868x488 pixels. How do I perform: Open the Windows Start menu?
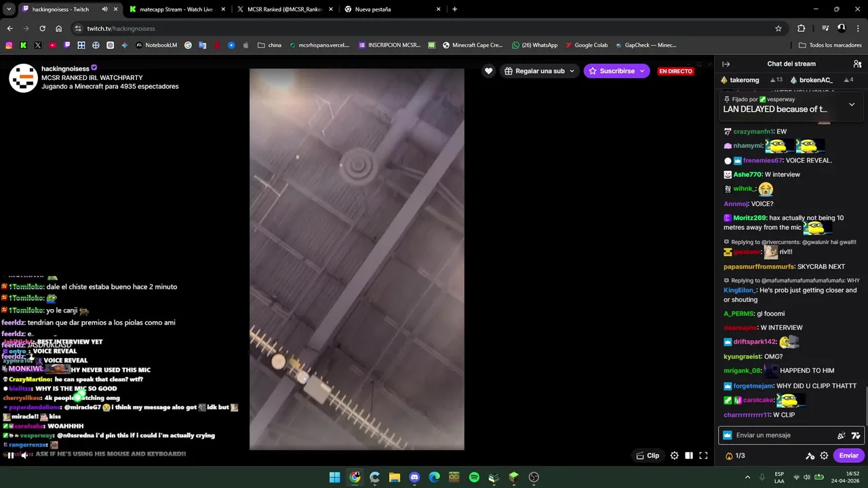click(334, 477)
